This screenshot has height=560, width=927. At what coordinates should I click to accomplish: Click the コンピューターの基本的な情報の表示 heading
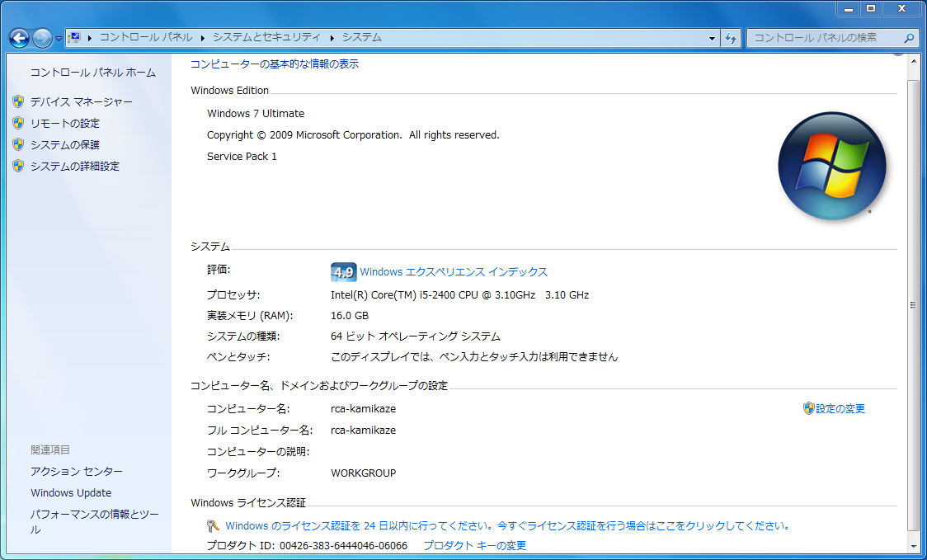(275, 64)
